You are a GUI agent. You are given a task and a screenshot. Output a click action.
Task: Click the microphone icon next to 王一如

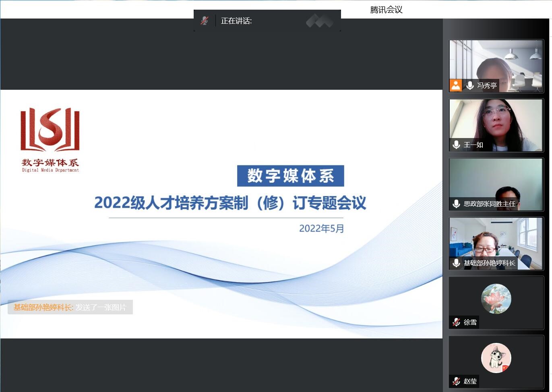[x=456, y=145]
